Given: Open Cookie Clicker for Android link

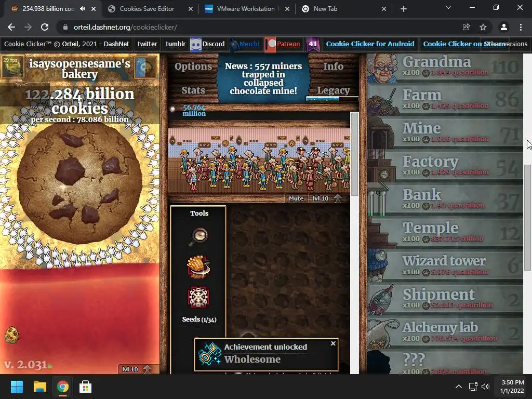Looking at the screenshot, I should coord(370,44).
